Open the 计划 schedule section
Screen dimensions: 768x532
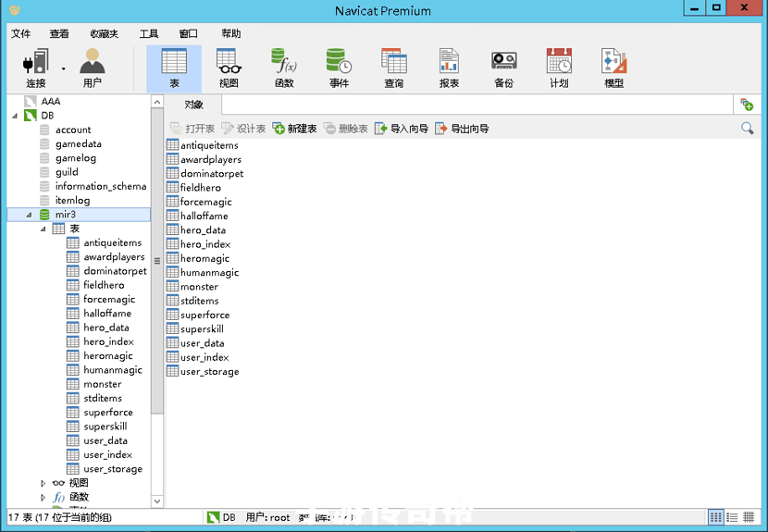(559, 68)
